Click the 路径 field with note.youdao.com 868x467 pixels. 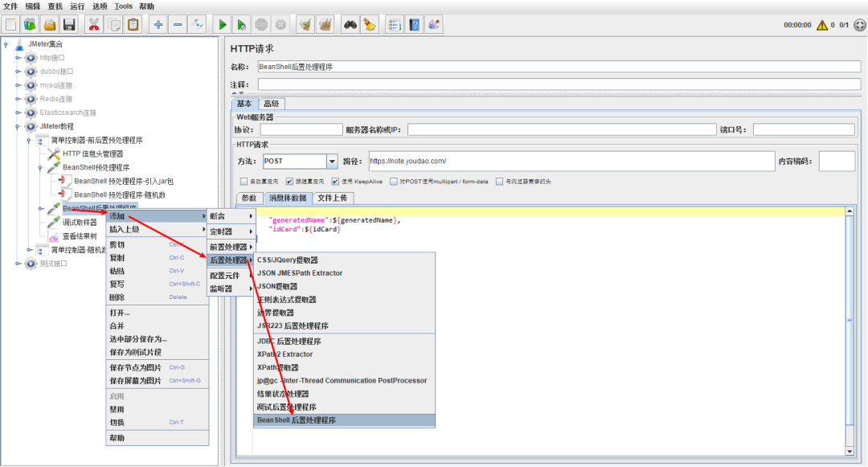coord(571,161)
